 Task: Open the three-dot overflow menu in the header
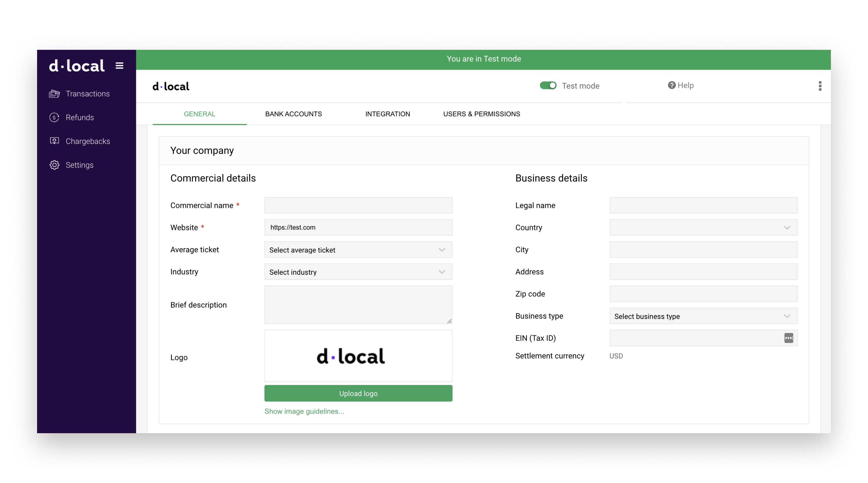820,86
